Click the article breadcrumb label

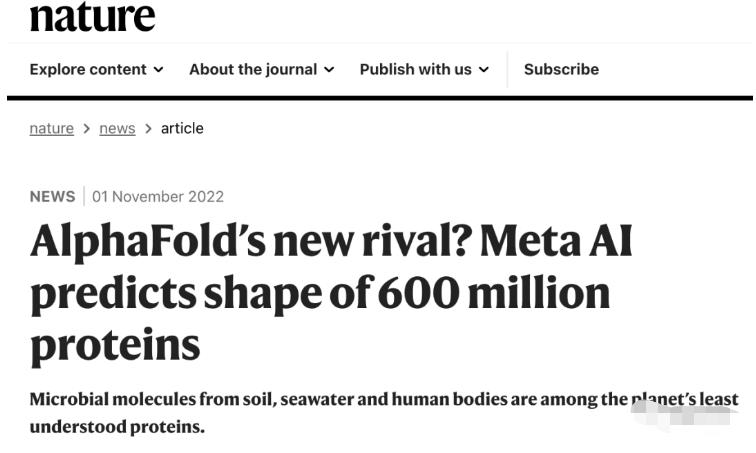(x=182, y=129)
